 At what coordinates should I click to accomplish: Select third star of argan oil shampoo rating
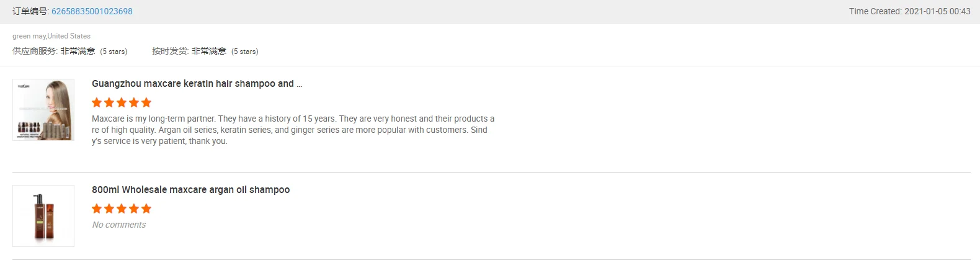tap(122, 208)
